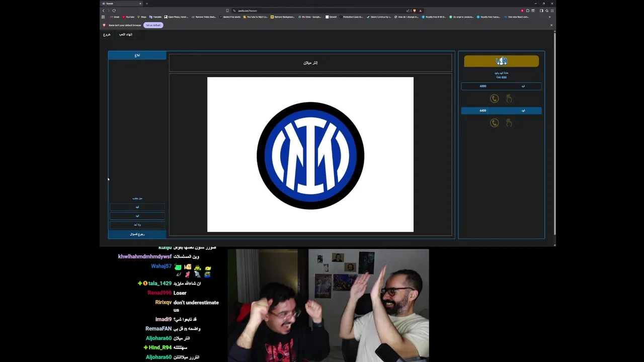Click chat username Hind_R94
This screenshot has height=362, width=644.
coord(160,348)
